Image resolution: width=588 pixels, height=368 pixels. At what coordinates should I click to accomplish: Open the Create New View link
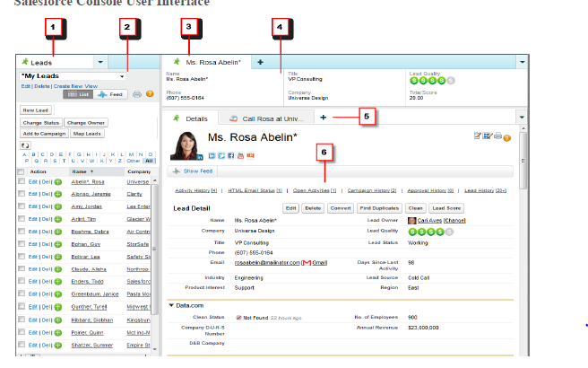coord(75,86)
